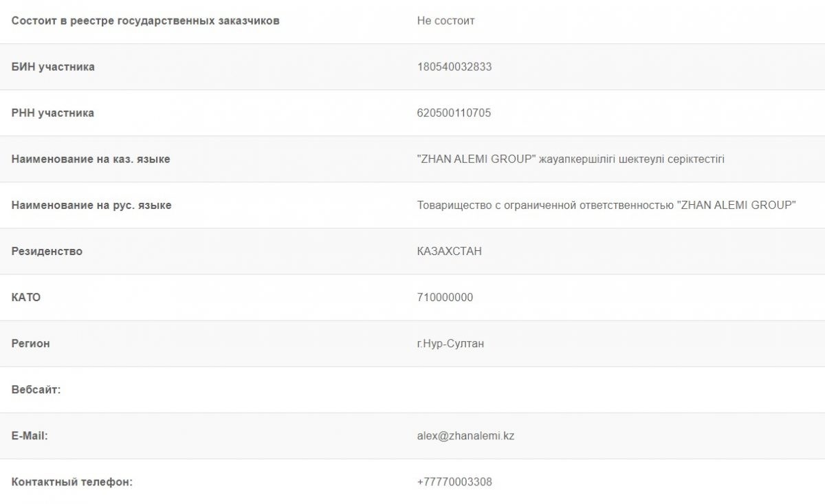Click the RNN value 620500110705

(x=454, y=113)
